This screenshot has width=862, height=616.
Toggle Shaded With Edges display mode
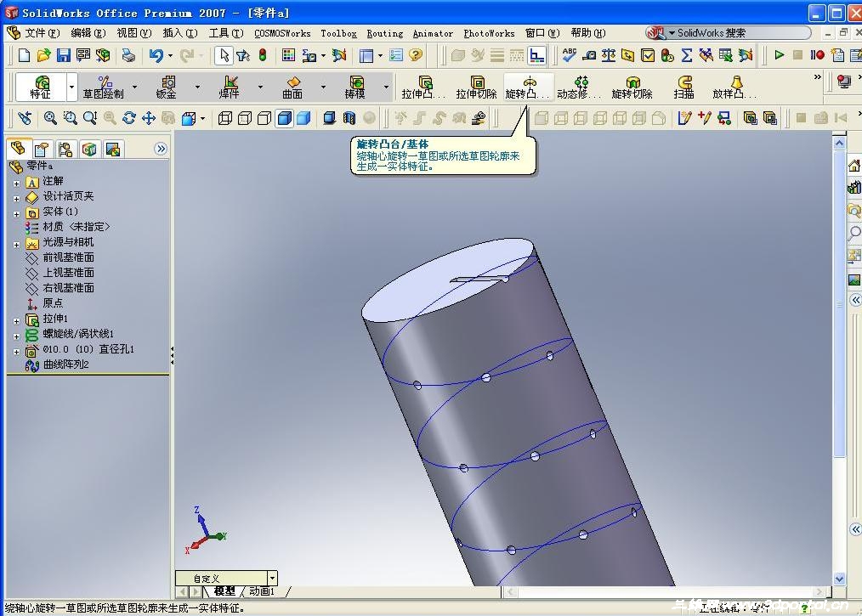(x=284, y=117)
